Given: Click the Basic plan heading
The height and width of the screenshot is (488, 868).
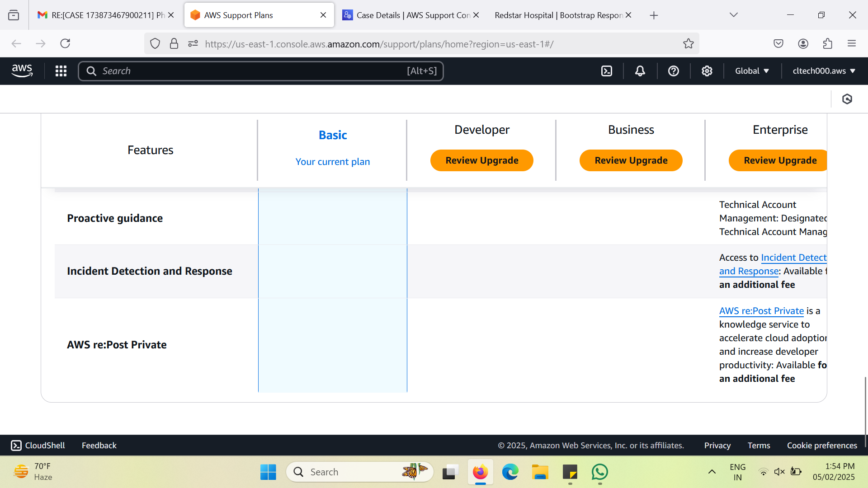Looking at the screenshot, I should 333,135.
